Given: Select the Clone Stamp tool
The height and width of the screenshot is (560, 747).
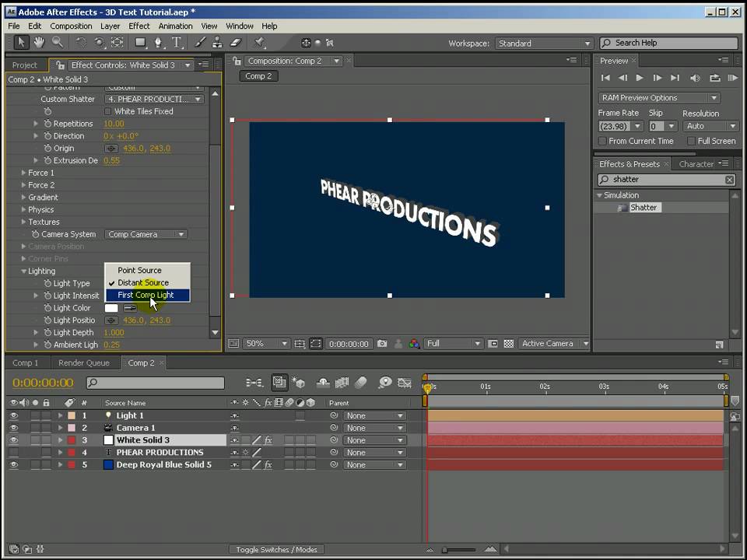Looking at the screenshot, I should (x=217, y=42).
